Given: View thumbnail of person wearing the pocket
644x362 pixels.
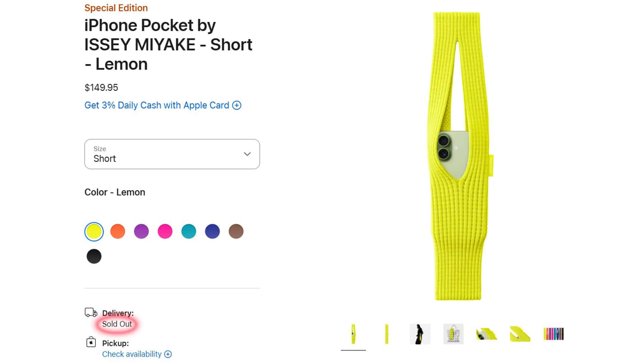Looking at the screenshot, I should tap(420, 334).
